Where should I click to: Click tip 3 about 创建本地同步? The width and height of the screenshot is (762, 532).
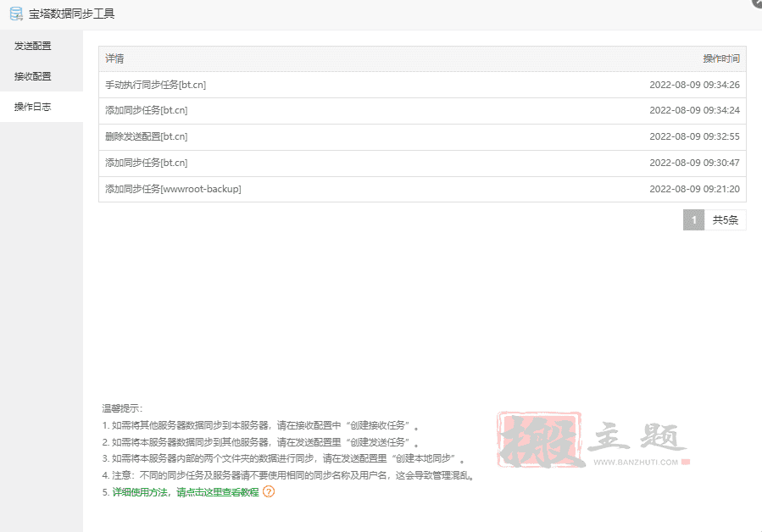pos(284,458)
